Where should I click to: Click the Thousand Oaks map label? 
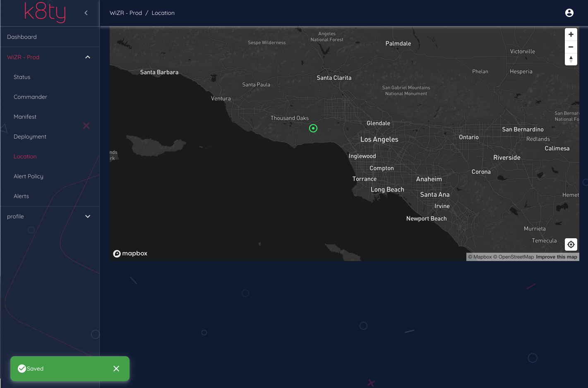tap(290, 118)
